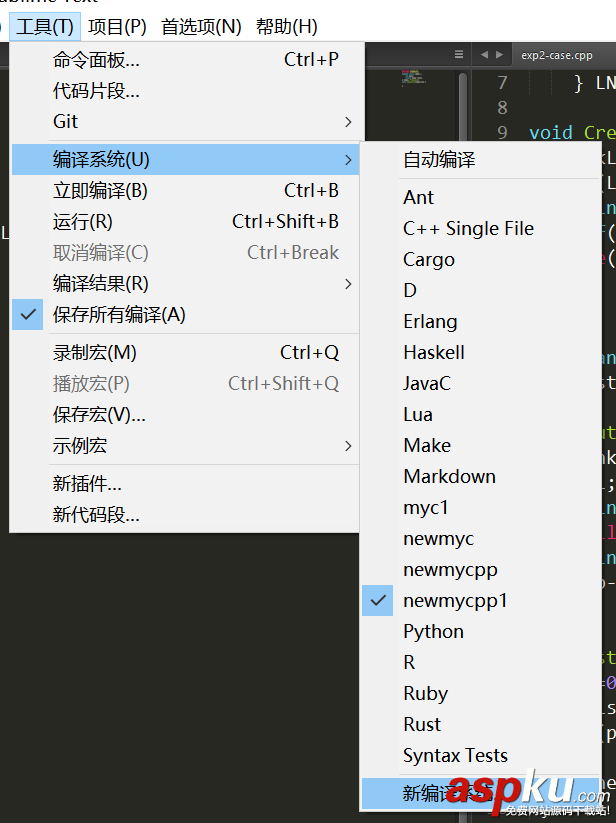The width and height of the screenshot is (616, 823).
Task: Open the tab list hamburger icon
Action: [459, 55]
